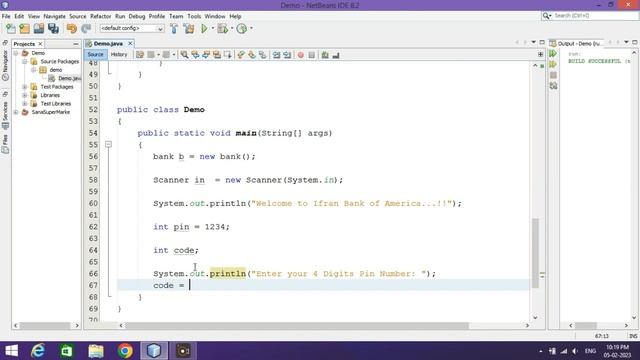
Task: Click the Search (Ctrl+I) input field
Action: pyautogui.click(x=596, y=16)
